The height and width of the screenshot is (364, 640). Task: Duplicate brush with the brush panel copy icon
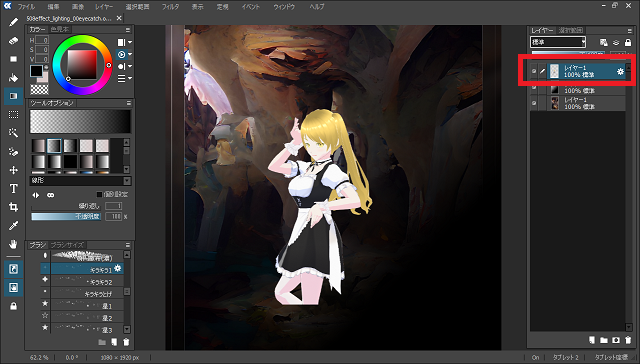click(114, 342)
